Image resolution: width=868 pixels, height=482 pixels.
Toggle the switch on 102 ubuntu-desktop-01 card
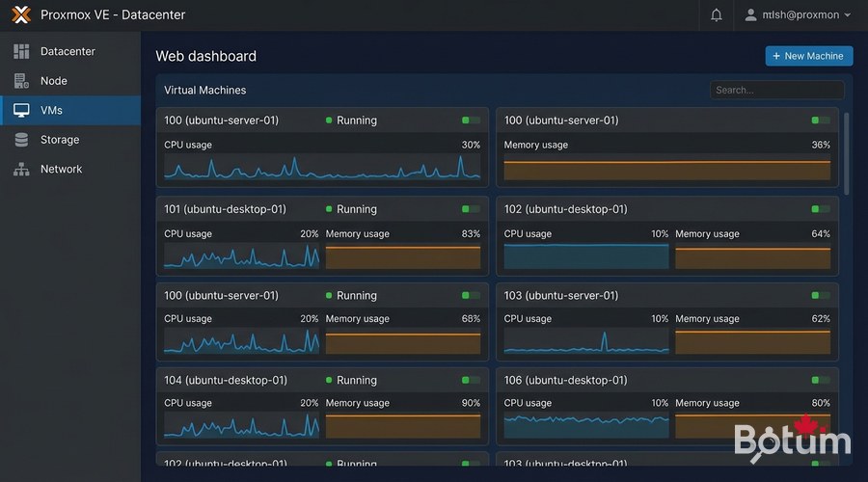point(821,209)
